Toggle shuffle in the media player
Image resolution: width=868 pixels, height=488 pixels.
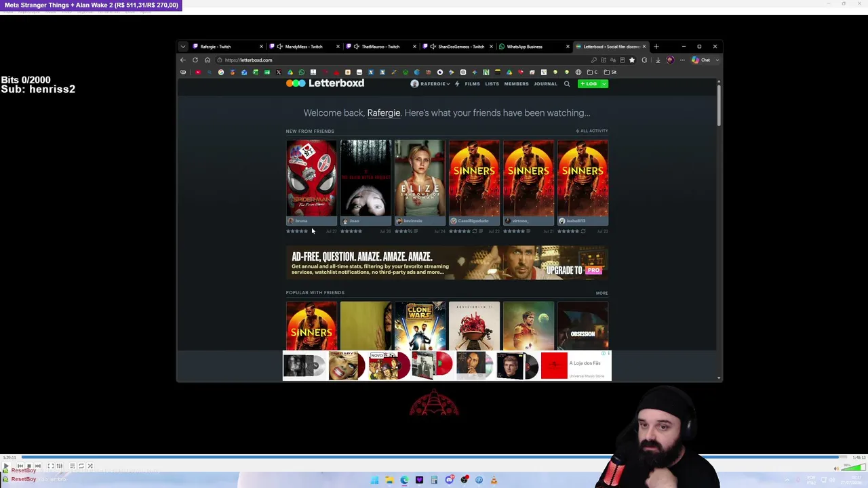[90, 466]
